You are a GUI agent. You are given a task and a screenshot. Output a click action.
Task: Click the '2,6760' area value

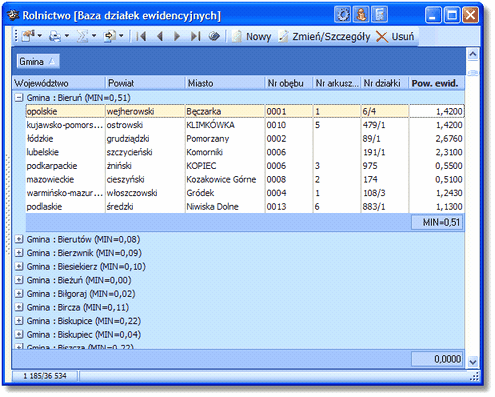tap(436, 139)
